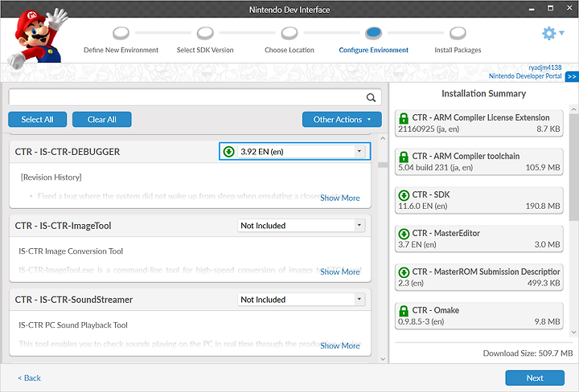The height and width of the screenshot is (392, 579).
Task: Select the CTR - IS-CTR-ImageTool heading
Action: (x=63, y=225)
